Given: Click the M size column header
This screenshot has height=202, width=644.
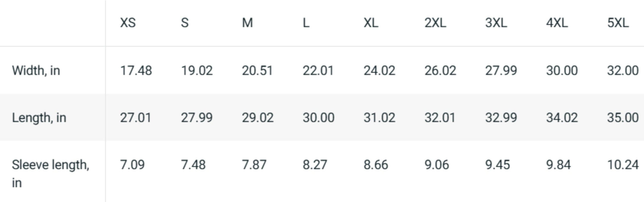Looking at the screenshot, I should tap(248, 23).
